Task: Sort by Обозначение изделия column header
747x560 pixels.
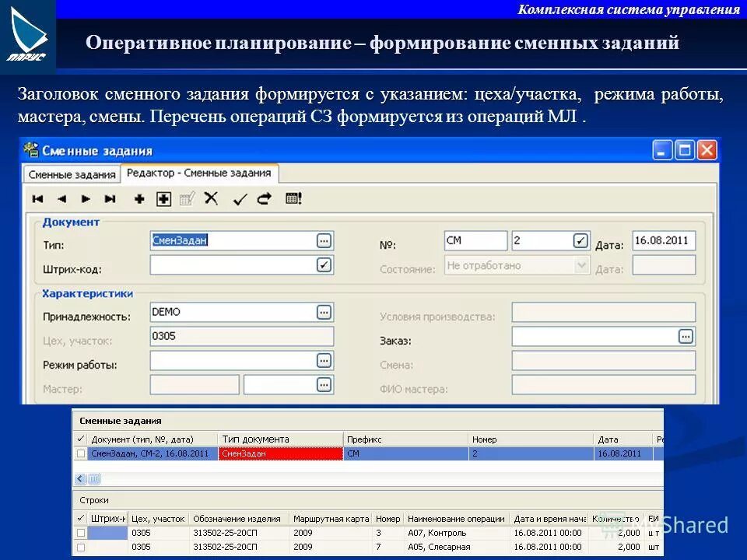Action: [x=239, y=519]
